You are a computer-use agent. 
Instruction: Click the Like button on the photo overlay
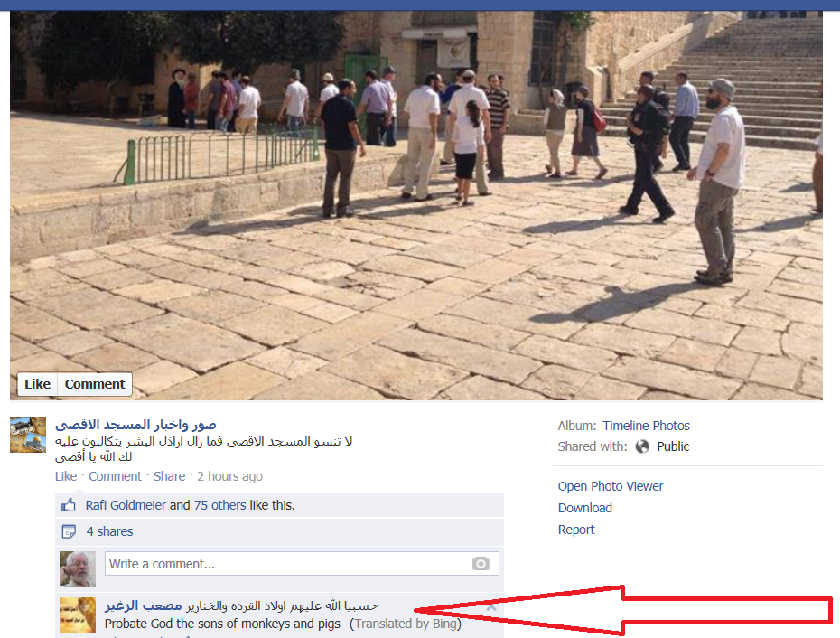pos(38,384)
